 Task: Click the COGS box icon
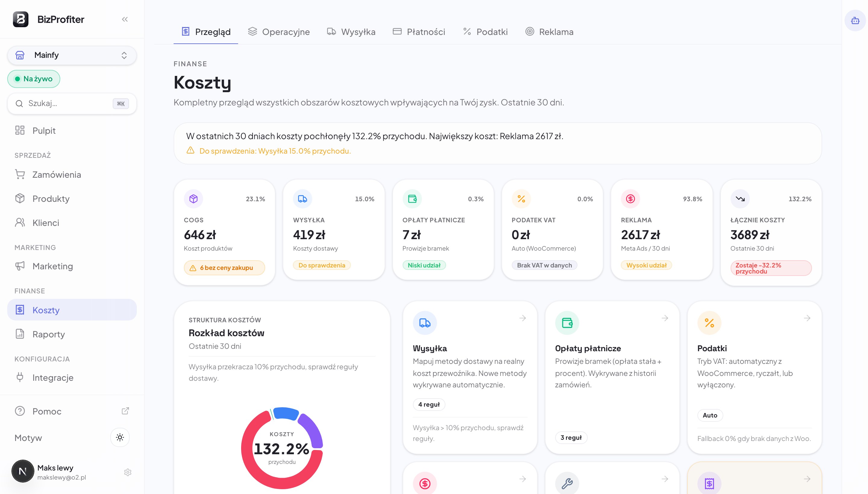(193, 199)
